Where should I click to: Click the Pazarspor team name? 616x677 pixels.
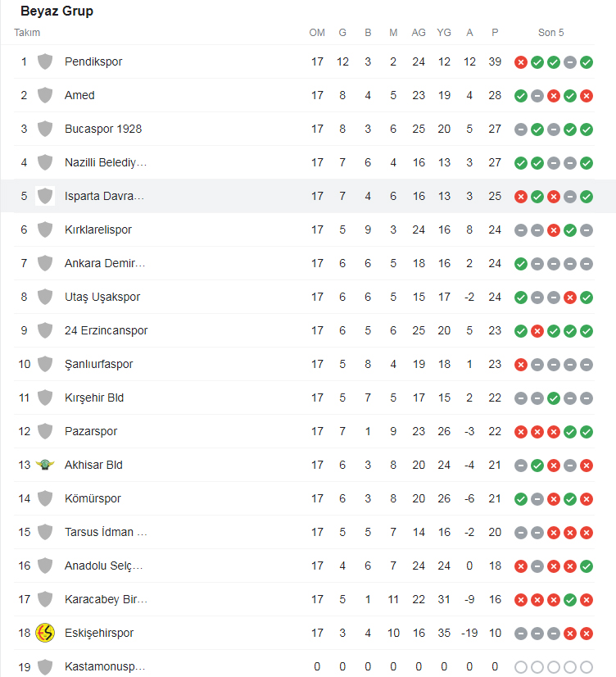click(91, 431)
